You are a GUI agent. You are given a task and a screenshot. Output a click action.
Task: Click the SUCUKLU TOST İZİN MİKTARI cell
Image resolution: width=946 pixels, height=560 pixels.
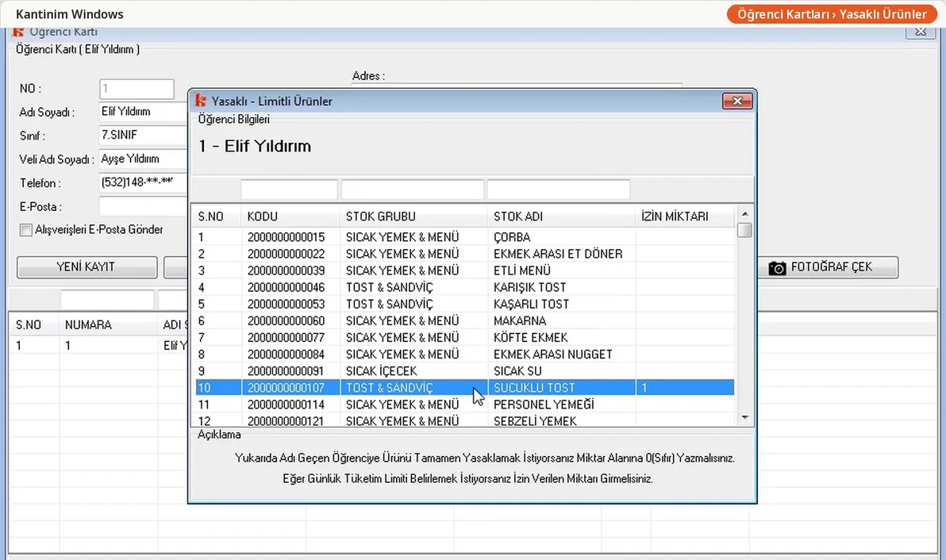tap(686, 388)
